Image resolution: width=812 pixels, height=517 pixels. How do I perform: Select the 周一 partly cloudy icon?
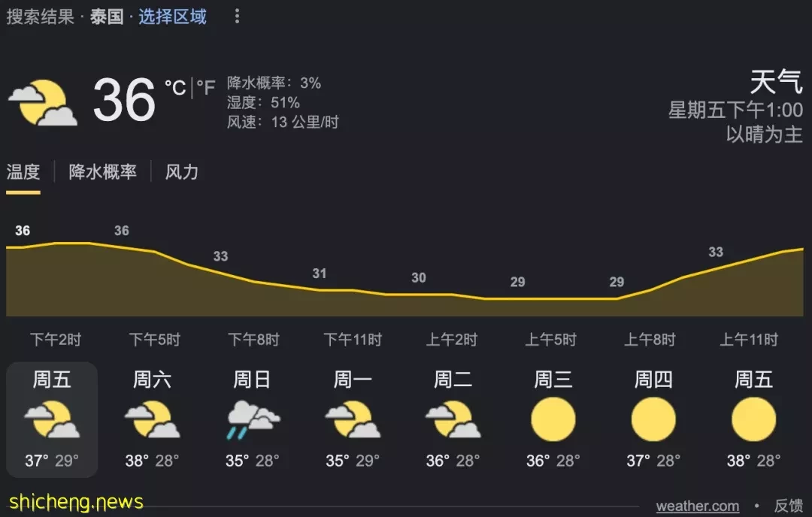(x=353, y=420)
